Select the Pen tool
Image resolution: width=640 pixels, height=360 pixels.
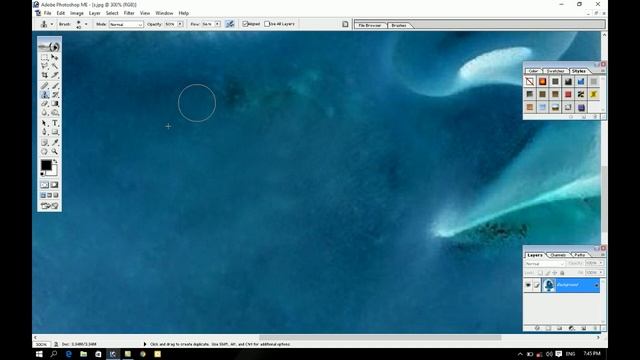tap(44, 132)
